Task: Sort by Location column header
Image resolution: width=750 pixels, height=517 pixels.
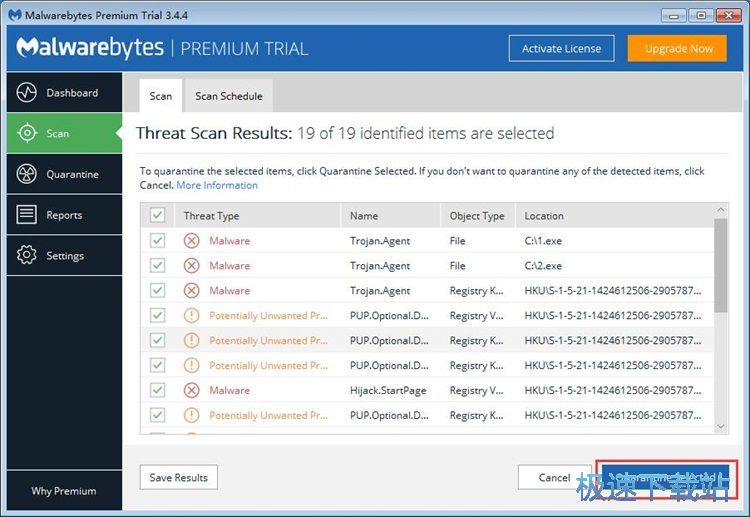Action: [x=615, y=215]
